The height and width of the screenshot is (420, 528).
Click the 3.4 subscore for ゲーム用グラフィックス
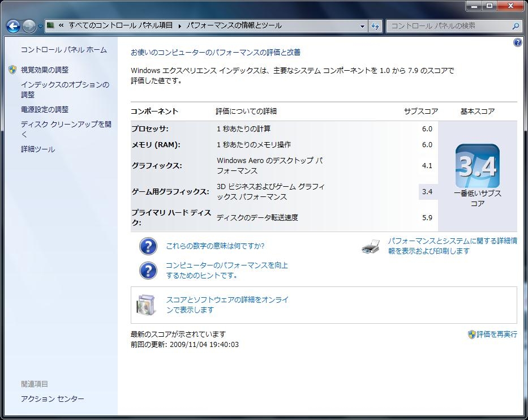tap(427, 192)
